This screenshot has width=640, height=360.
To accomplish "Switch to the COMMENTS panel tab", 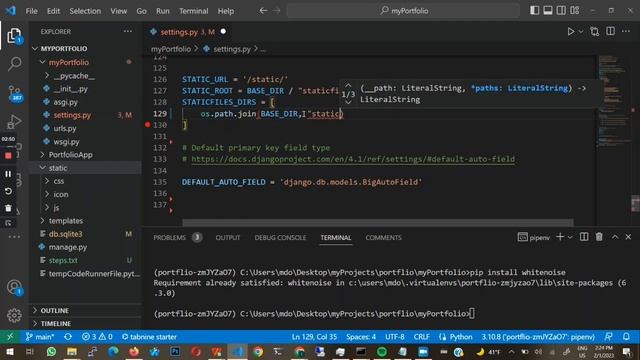I will pos(383,238).
